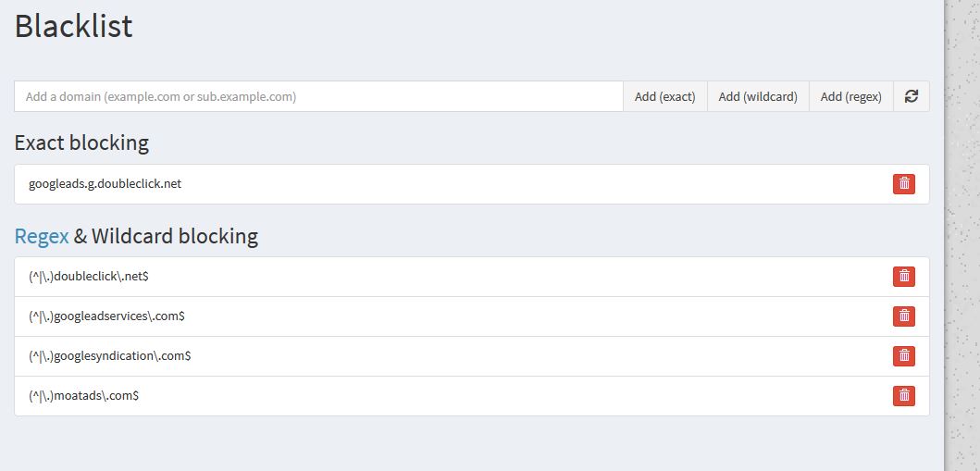Delete googleads.g.doubleclick.net with its trash icon
The width and height of the screenshot is (980, 471).
point(904,183)
